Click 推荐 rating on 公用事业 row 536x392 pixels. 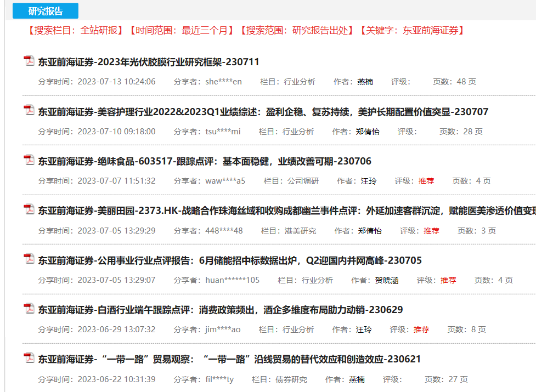click(448, 280)
